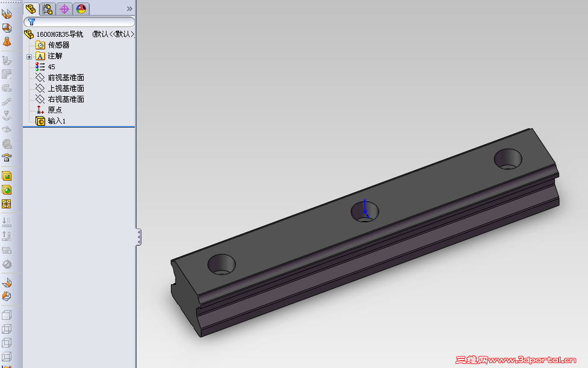Click the grayed No Bends icon
This screenshot has height=368, width=588.
click(x=7, y=264)
